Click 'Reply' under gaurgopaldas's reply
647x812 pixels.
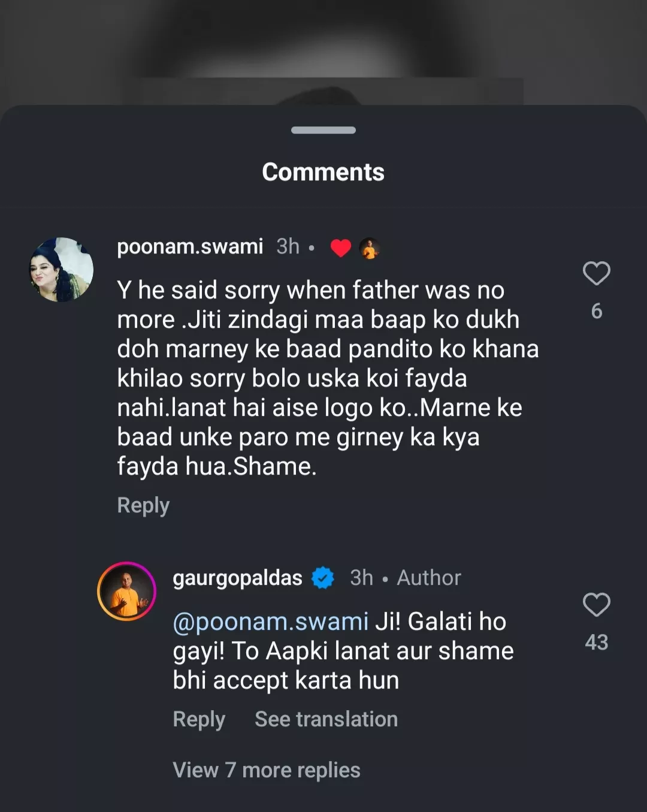tap(199, 719)
